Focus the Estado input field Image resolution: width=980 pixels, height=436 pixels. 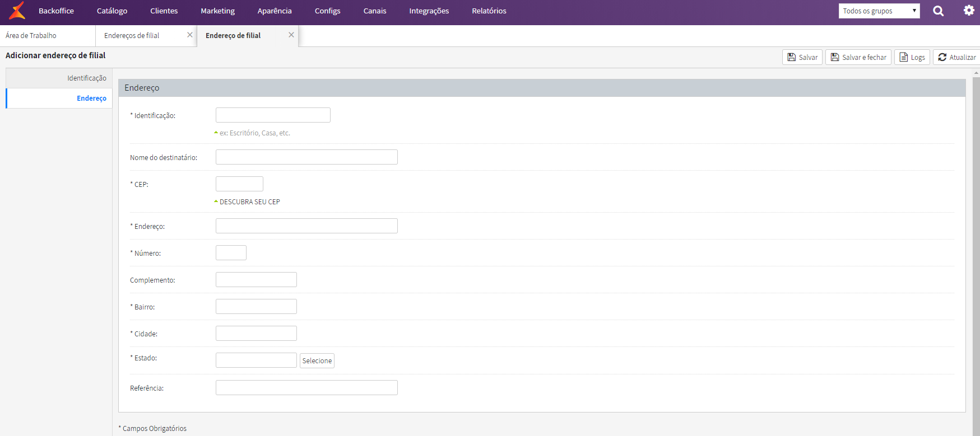[x=256, y=360]
